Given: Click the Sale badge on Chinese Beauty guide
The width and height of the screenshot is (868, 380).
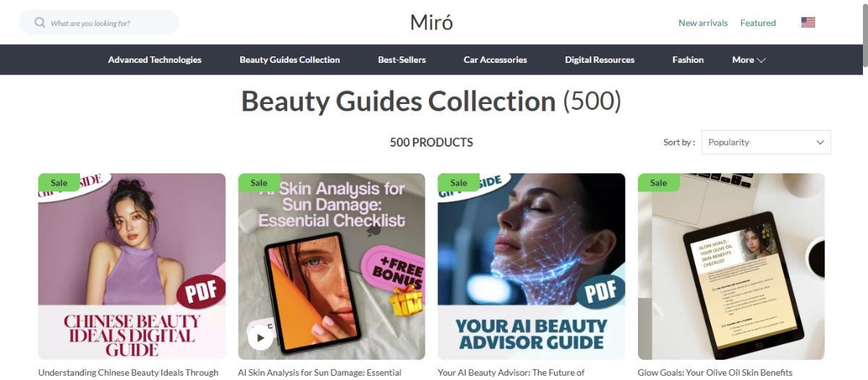Looking at the screenshot, I should 59,183.
